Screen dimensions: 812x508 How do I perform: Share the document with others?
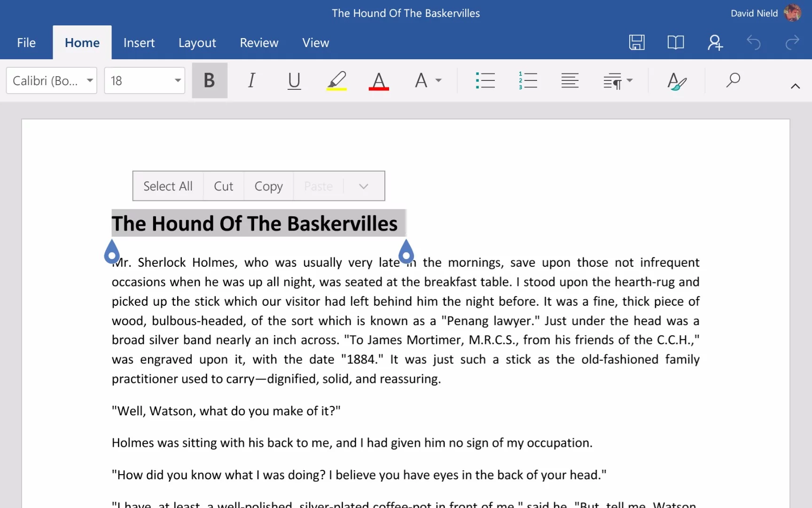click(x=715, y=42)
